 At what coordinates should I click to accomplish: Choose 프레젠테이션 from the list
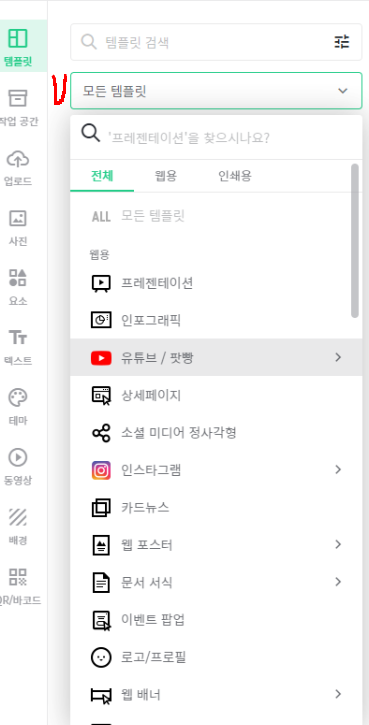(216, 283)
